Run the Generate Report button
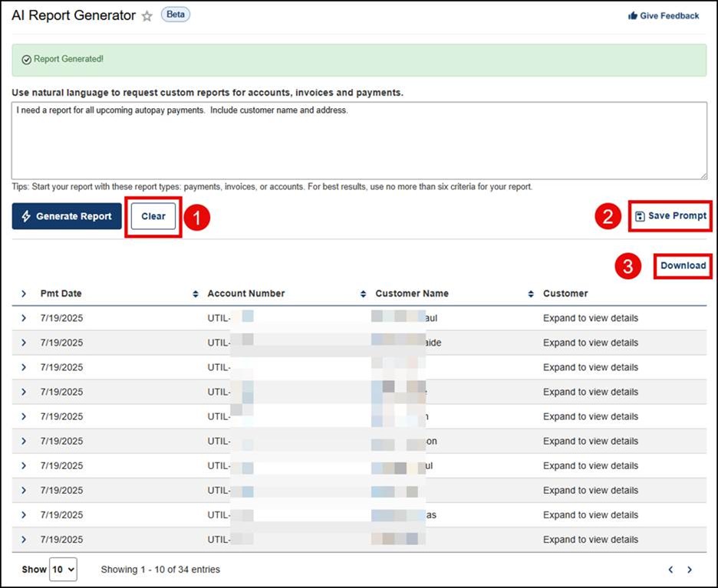 pyautogui.click(x=67, y=216)
